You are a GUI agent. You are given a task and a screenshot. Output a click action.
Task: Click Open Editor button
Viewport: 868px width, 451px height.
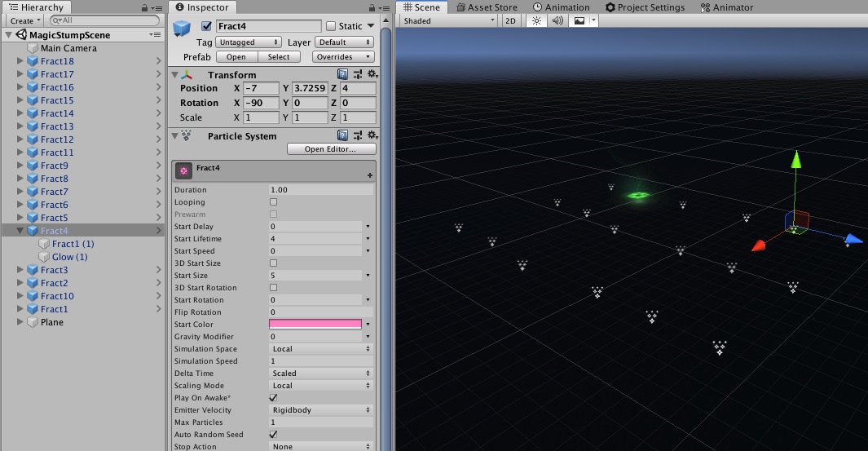[331, 149]
